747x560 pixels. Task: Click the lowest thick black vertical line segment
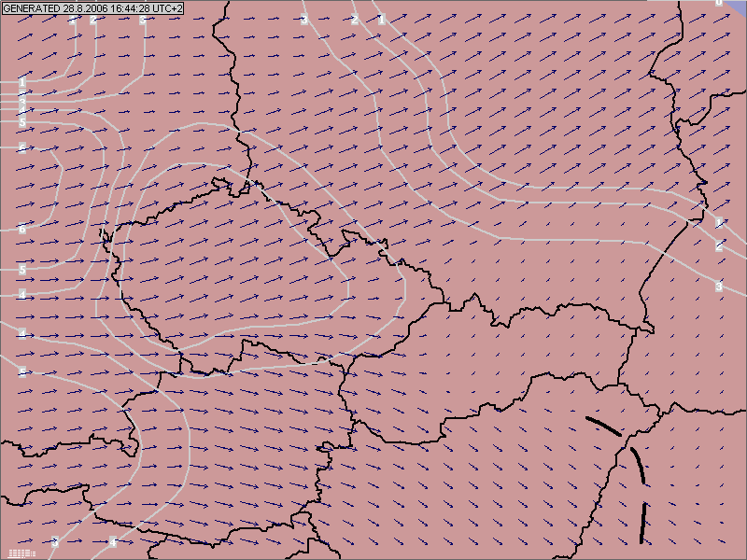pyautogui.click(x=643, y=523)
